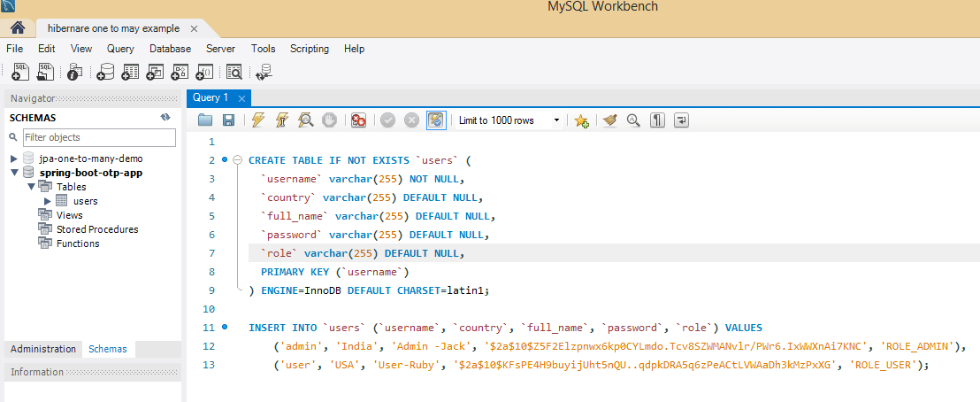This screenshot has height=402, width=980.
Task: Execute the whole script lightning icon
Action: (x=258, y=120)
